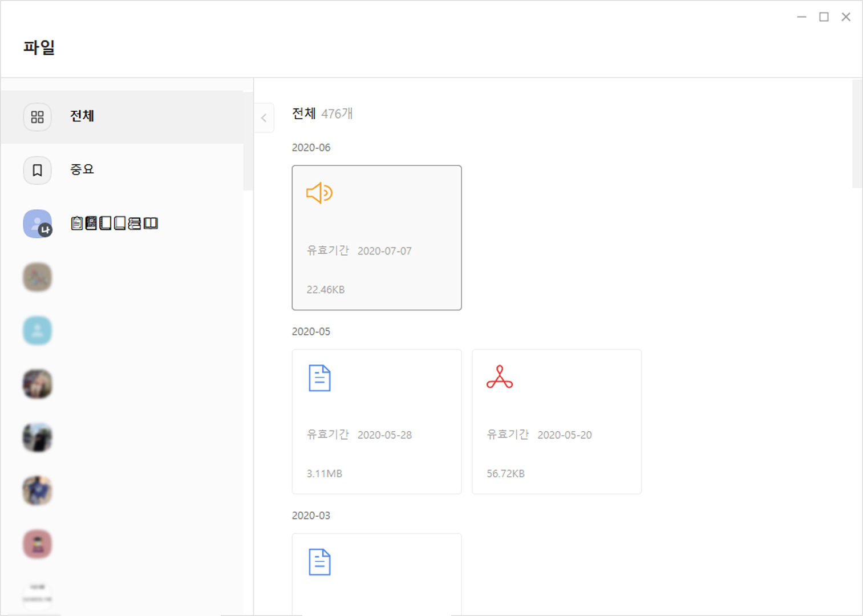The image size is (863, 616).
Task: Select the couple photo chat thumbnail
Action: pos(37,384)
